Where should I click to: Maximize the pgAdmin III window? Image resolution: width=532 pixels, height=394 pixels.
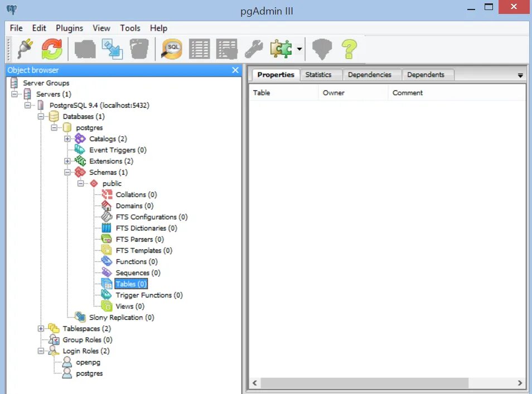[489, 7]
